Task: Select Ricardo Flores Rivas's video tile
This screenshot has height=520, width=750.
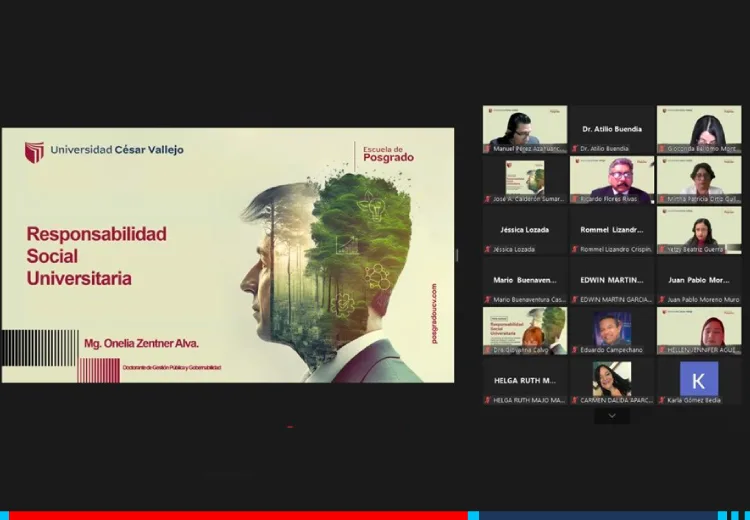Action: pyautogui.click(x=612, y=180)
